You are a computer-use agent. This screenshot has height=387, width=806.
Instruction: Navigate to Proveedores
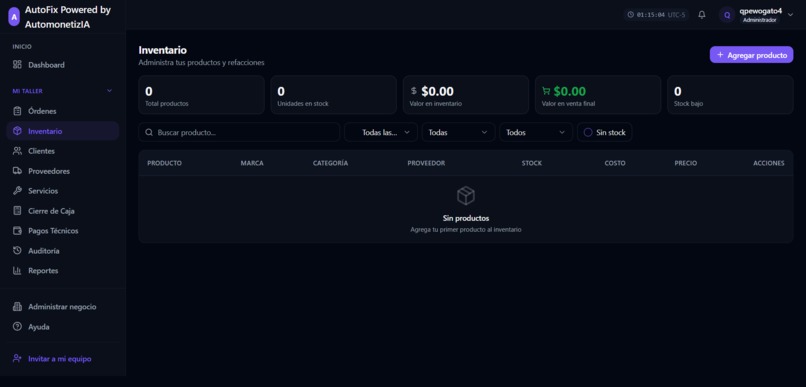[x=63, y=171]
